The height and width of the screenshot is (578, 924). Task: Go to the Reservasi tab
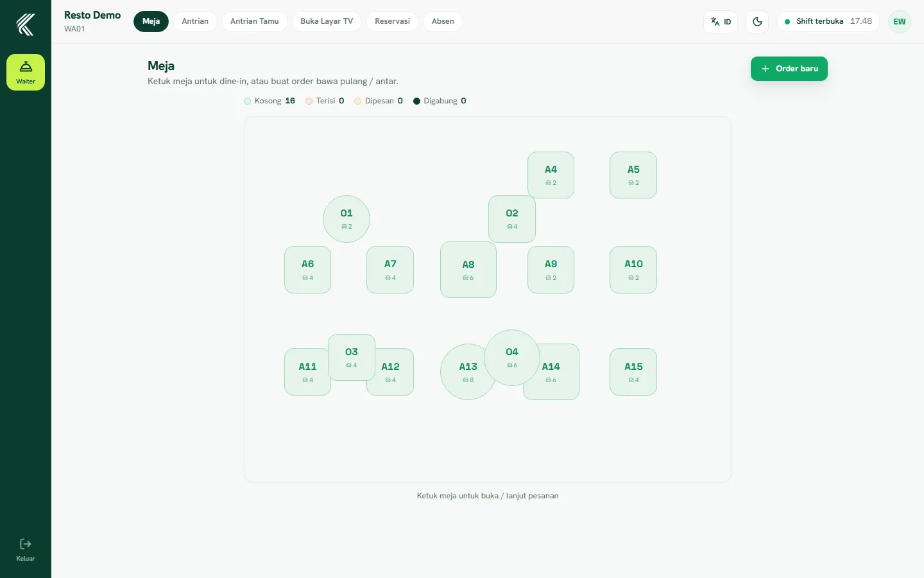point(392,21)
